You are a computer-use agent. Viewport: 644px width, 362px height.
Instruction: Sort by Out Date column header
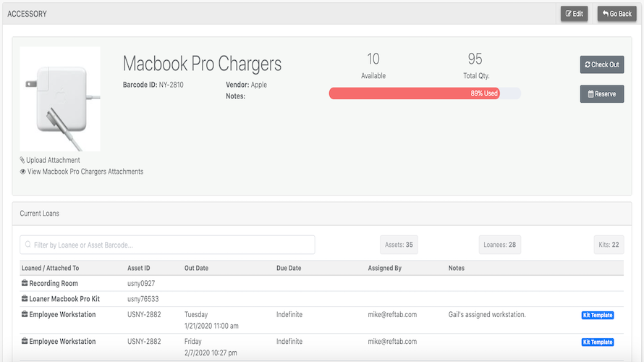click(196, 268)
